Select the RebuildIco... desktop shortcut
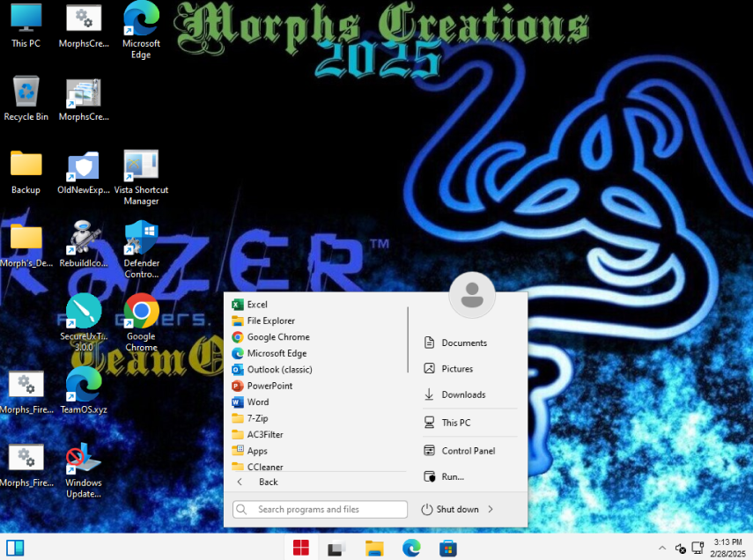Viewport: 753px width, 560px height. coord(84,244)
